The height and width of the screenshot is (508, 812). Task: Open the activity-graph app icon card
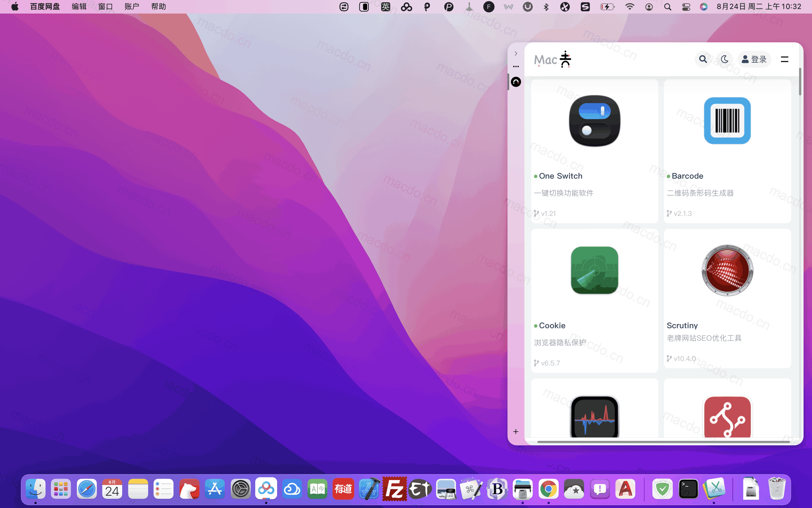point(595,417)
